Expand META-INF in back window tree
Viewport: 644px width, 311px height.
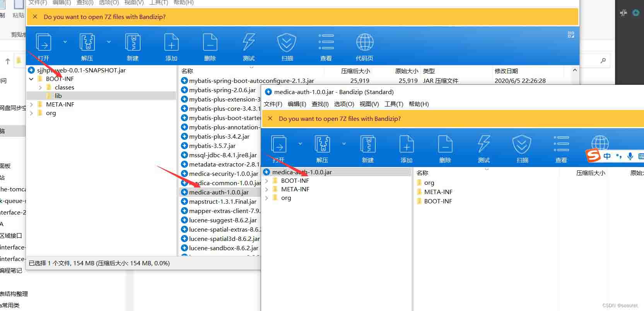[x=31, y=105]
